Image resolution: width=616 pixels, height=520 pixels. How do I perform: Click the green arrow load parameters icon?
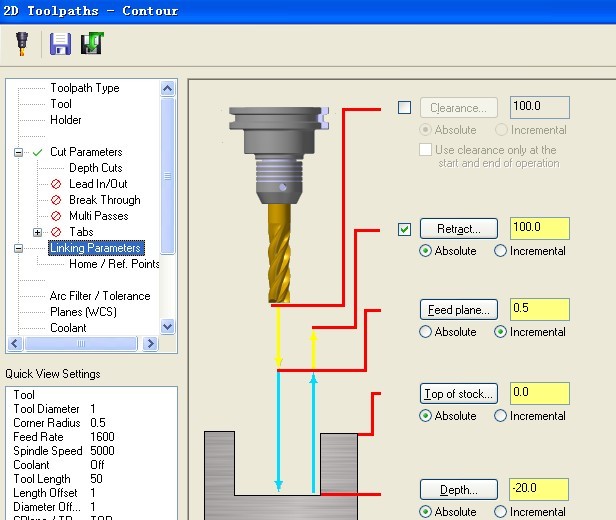click(92, 43)
